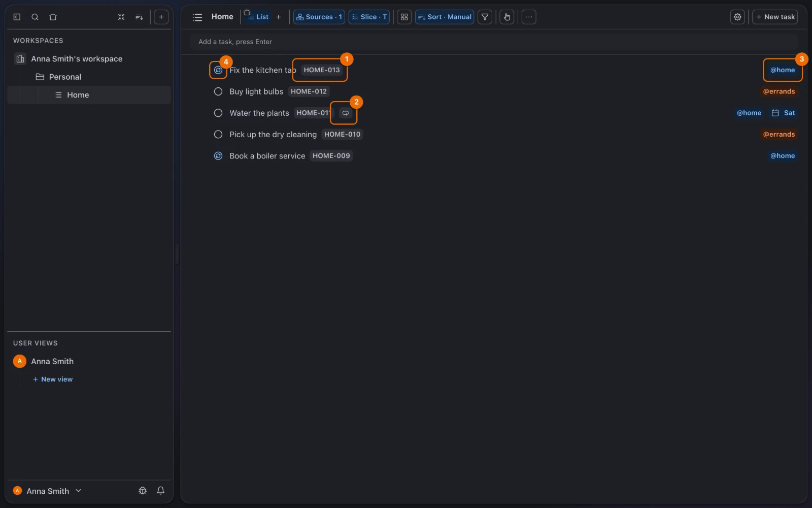Toggle status circle for Fix the kitchen tap

pos(218,70)
